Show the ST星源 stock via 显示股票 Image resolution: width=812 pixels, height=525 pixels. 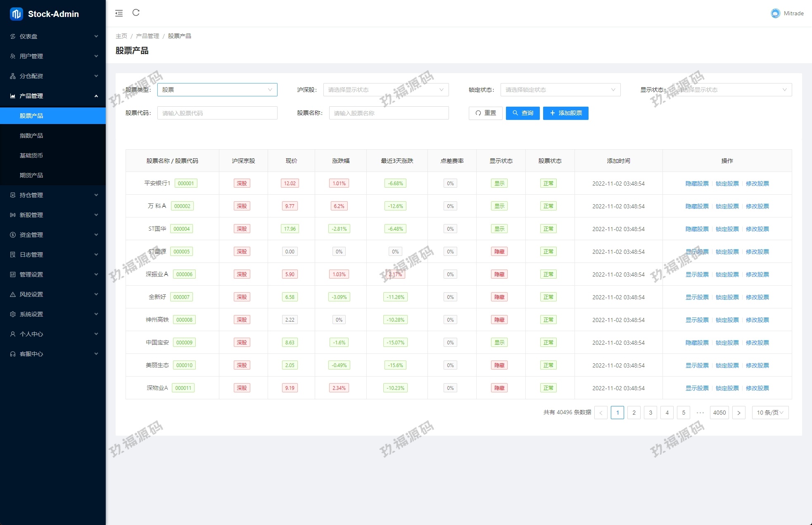697,252
